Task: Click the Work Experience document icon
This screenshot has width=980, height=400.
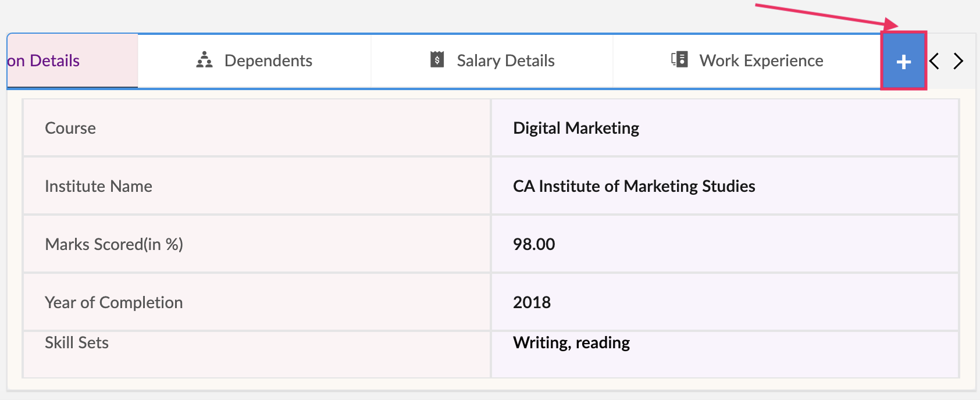Action: [679, 59]
